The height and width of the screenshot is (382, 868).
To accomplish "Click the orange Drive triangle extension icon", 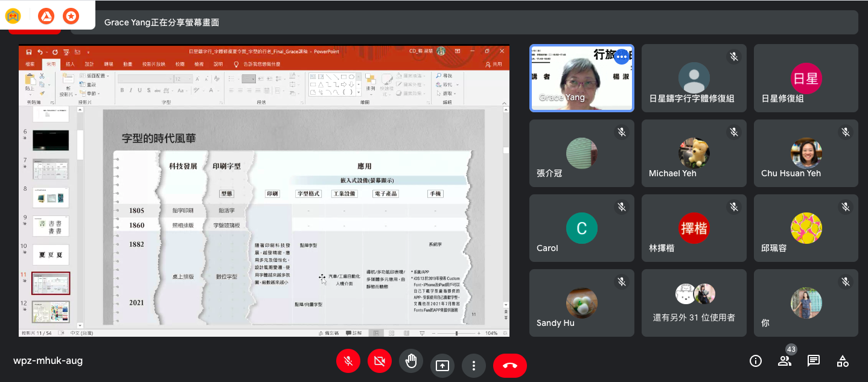I will [46, 16].
